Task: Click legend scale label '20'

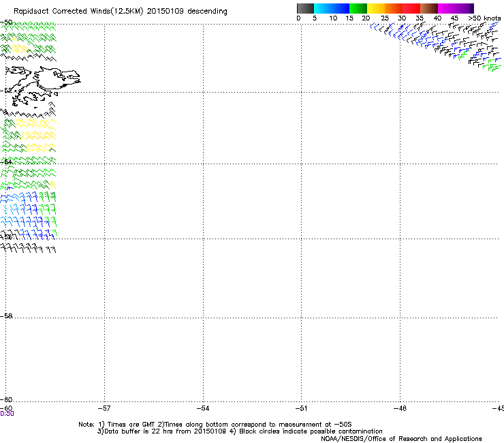Action: click(366, 18)
